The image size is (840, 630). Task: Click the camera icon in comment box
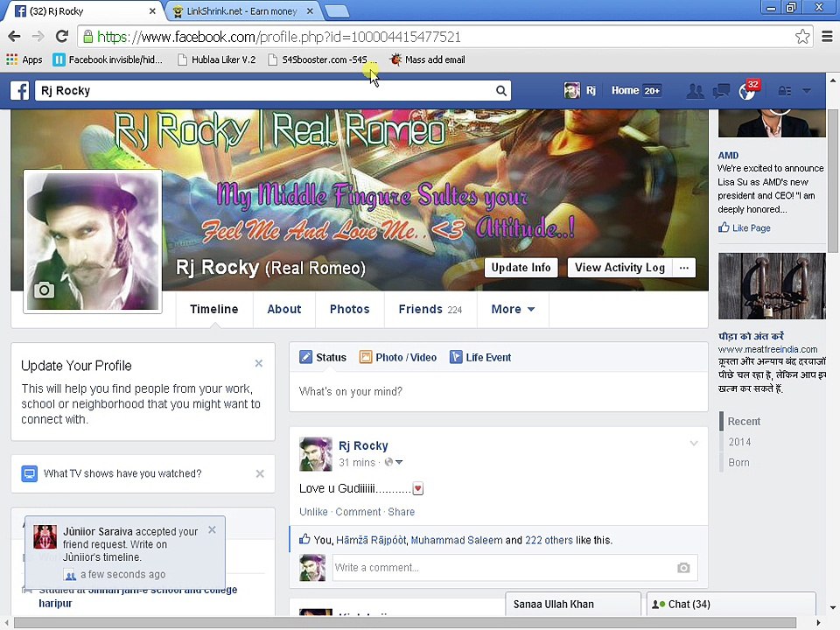tap(683, 568)
